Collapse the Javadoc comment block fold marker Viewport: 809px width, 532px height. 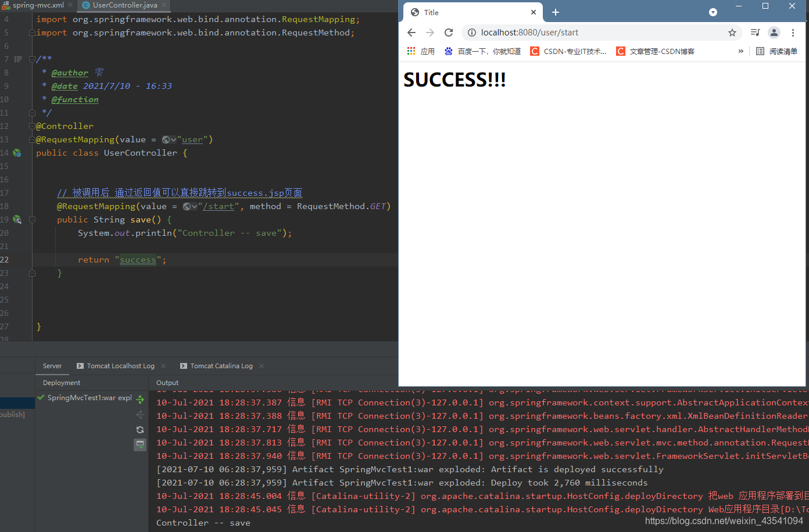click(x=32, y=59)
